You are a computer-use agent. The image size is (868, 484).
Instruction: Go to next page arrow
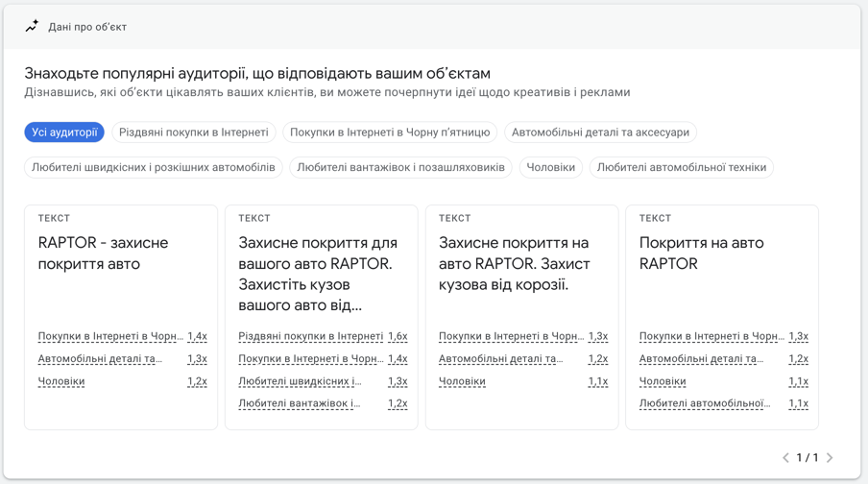830,457
